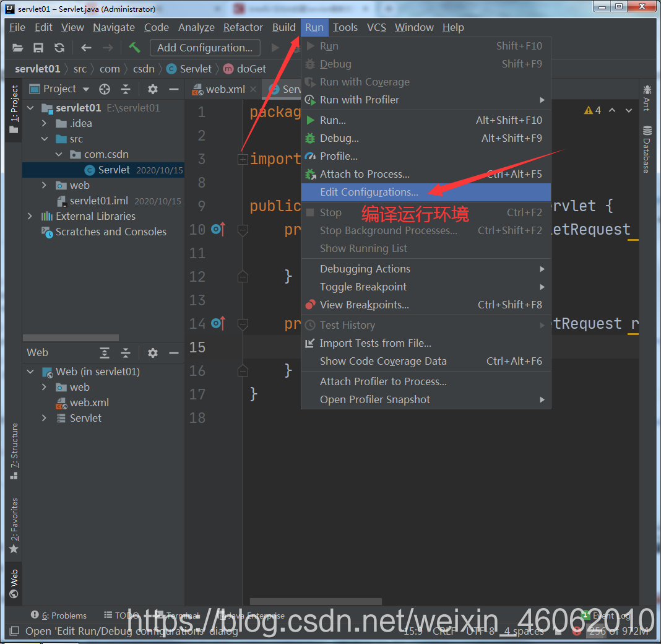Click the Forward navigation arrow icon
This screenshot has width=661, height=644.
point(108,48)
